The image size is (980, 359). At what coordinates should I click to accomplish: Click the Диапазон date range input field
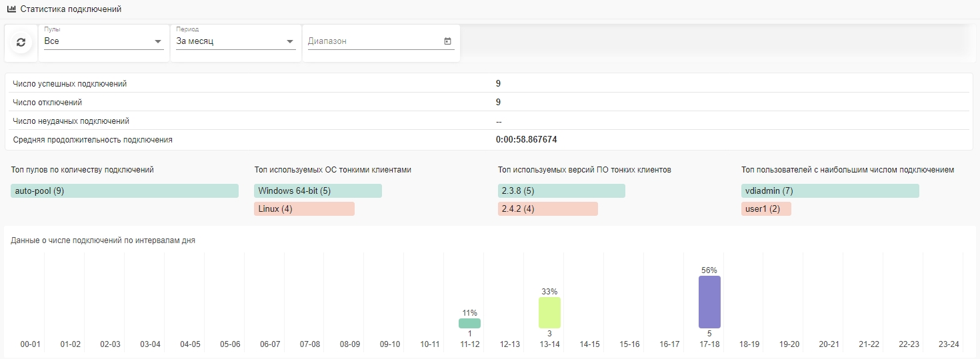coord(373,41)
